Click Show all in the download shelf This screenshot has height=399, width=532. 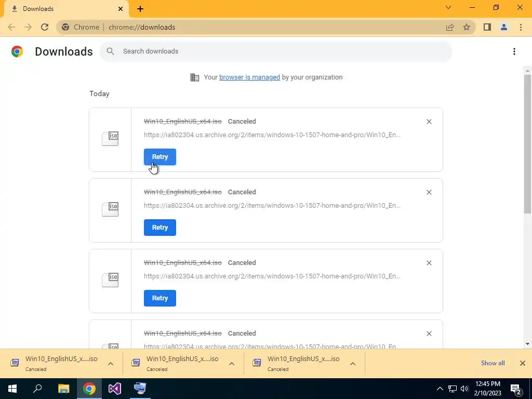tap(493, 363)
